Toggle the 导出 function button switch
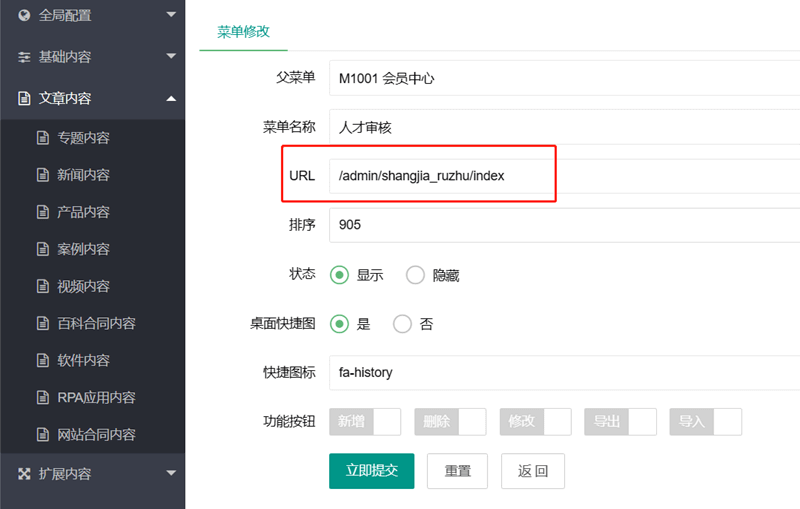This screenshot has height=509, width=800. click(620, 422)
